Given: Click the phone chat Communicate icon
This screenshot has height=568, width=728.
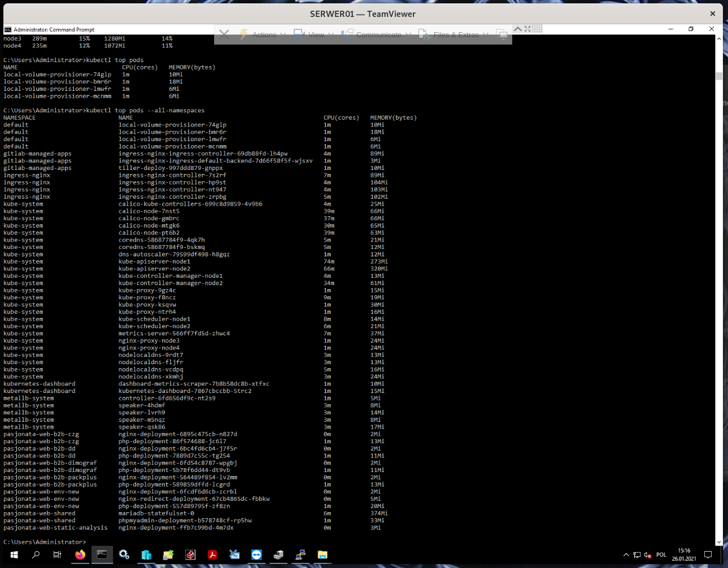Looking at the screenshot, I should click(x=347, y=34).
